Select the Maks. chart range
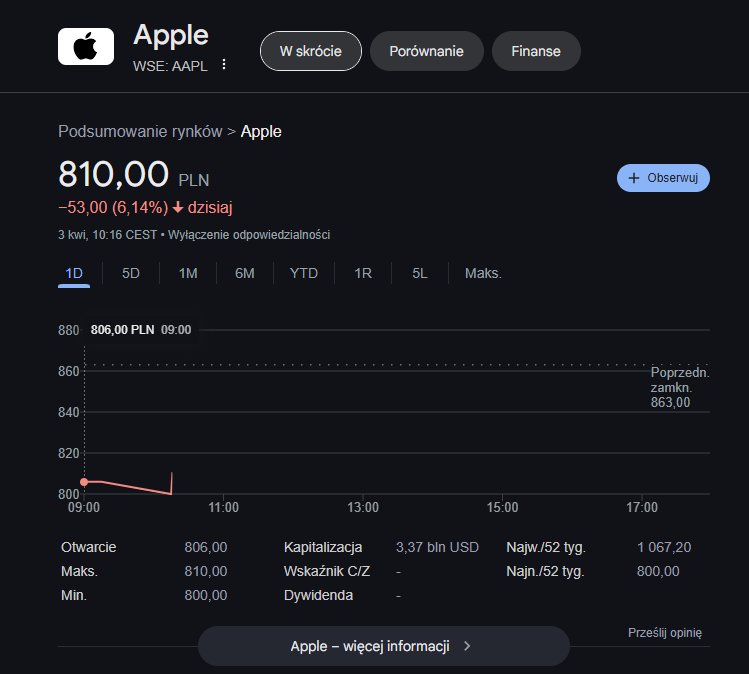The height and width of the screenshot is (674, 749). point(483,273)
